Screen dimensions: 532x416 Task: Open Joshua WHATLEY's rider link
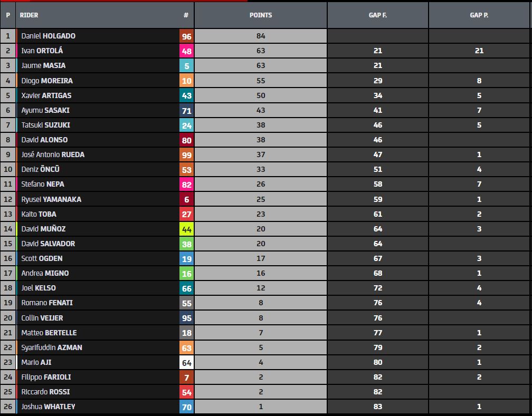[48, 407]
